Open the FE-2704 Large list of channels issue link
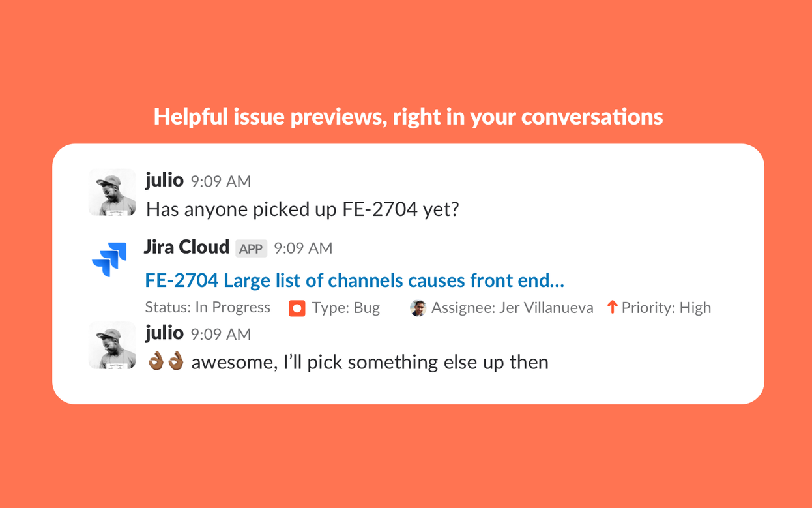The width and height of the screenshot is (812, 508). (355, 280)
